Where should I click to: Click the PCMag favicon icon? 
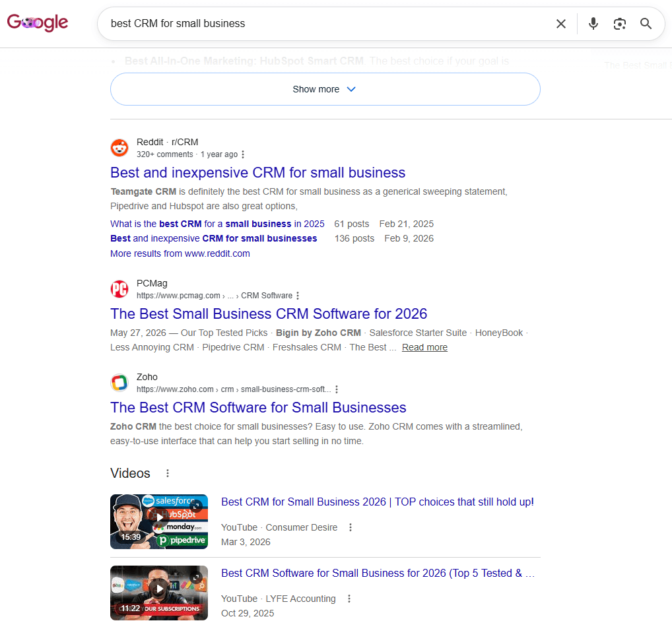pyautogui.click(x=119, y=289)
